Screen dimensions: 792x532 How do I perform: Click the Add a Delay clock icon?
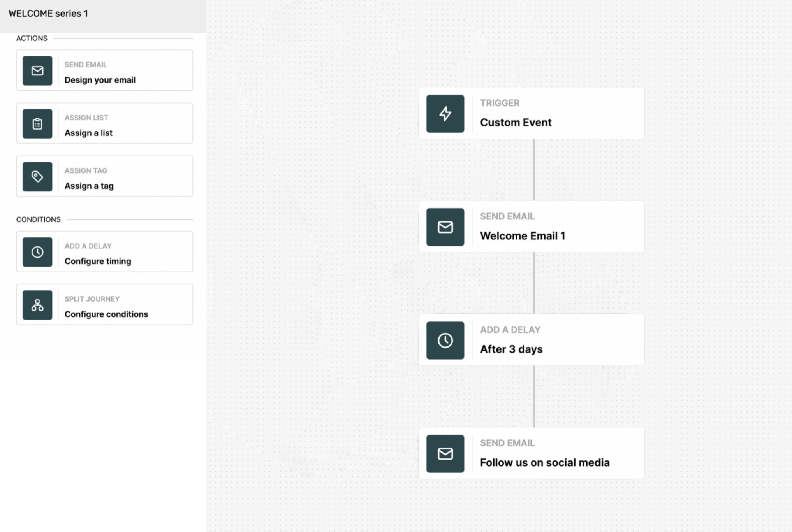pos(37,251)
